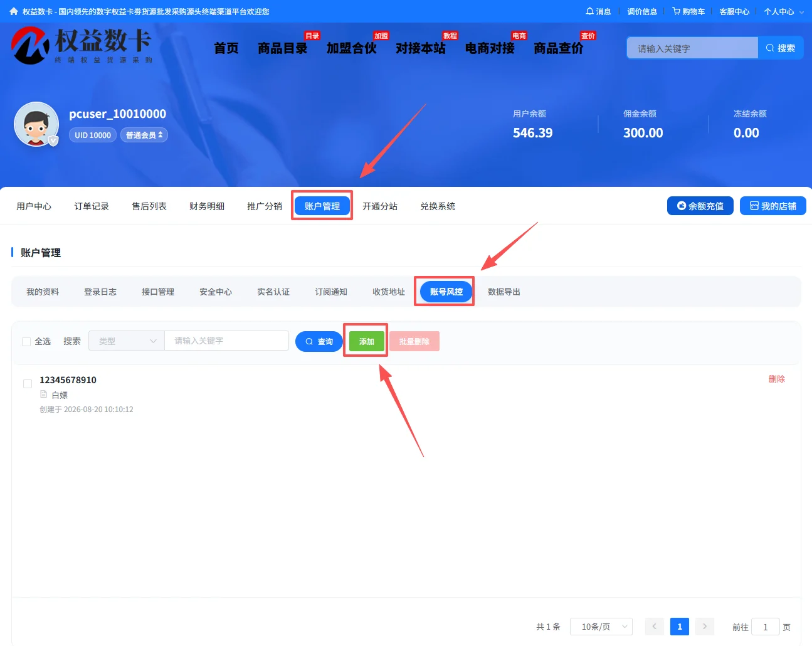Click the 普通会员 level badge
The image size is (812, 646).
pyautogui.click(x=144, y=135)
